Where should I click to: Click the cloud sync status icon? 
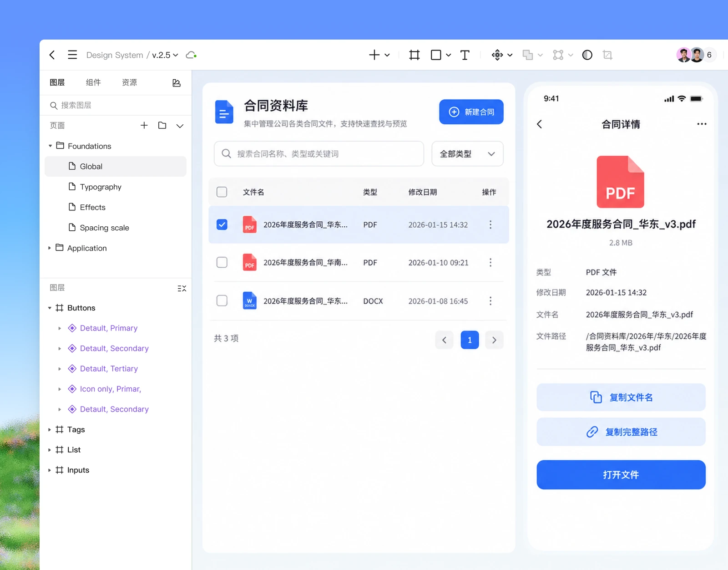(x=192, y=55)
